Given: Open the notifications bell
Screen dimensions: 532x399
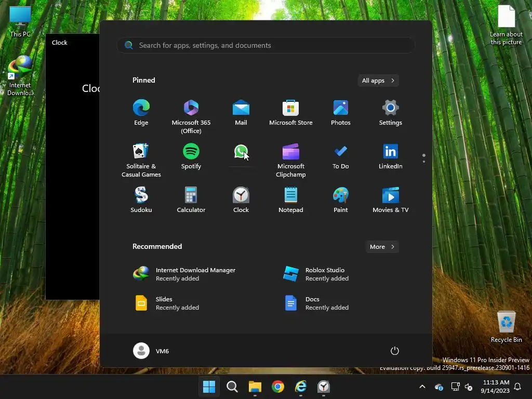Looking at the screenshot, I should (518, 387).
